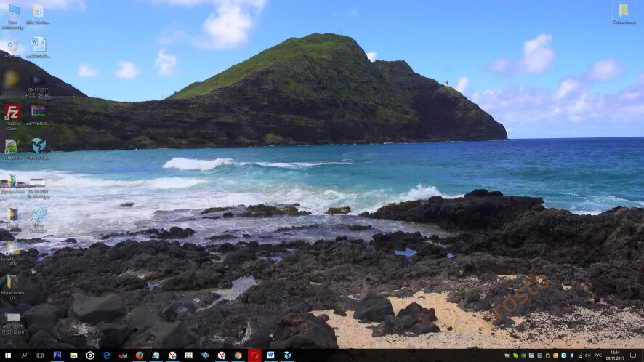
Task: Switch input language via РУС indicator
Action: [x=598, y=355]
